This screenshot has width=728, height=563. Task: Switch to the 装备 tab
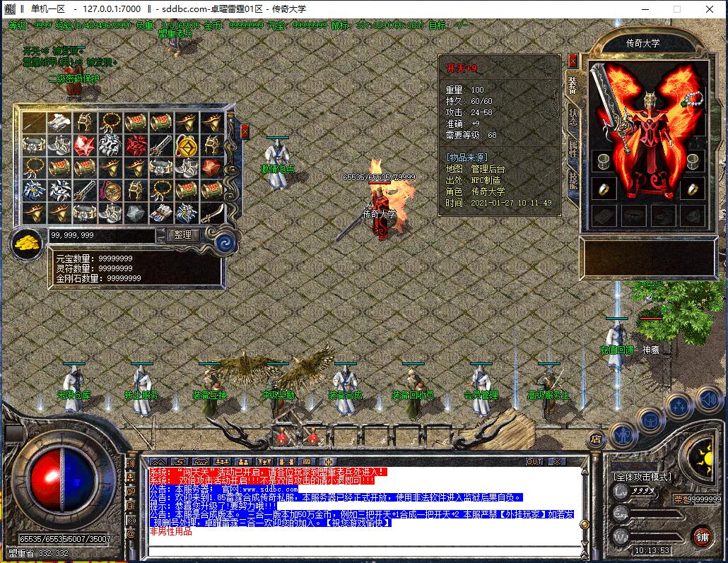(573, 86)
